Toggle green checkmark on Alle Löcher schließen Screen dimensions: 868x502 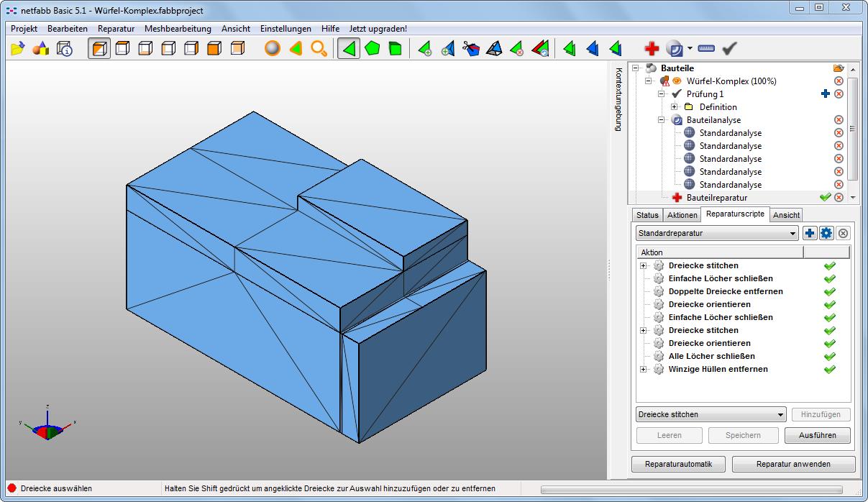(x=829, y=356)
